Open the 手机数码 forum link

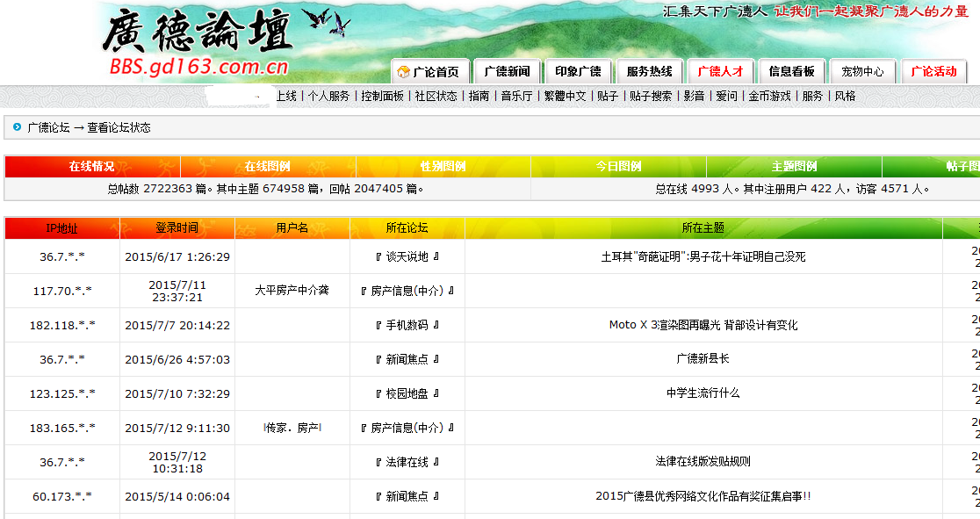(x=407, y=325)
